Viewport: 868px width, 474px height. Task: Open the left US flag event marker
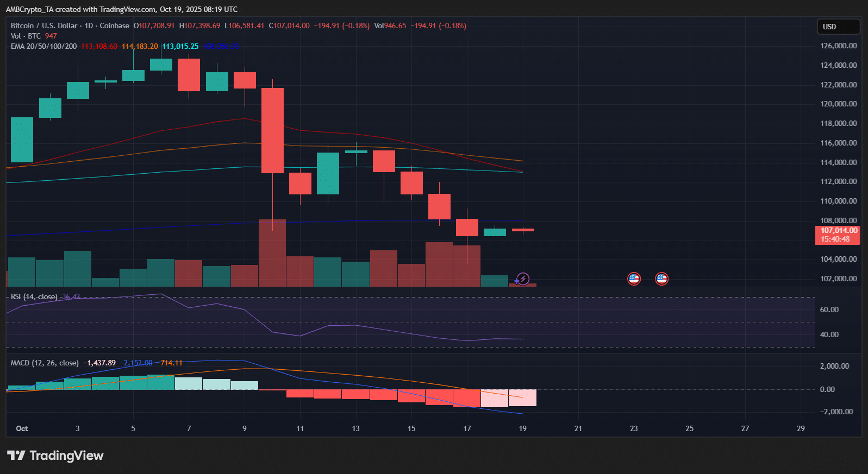634,279
